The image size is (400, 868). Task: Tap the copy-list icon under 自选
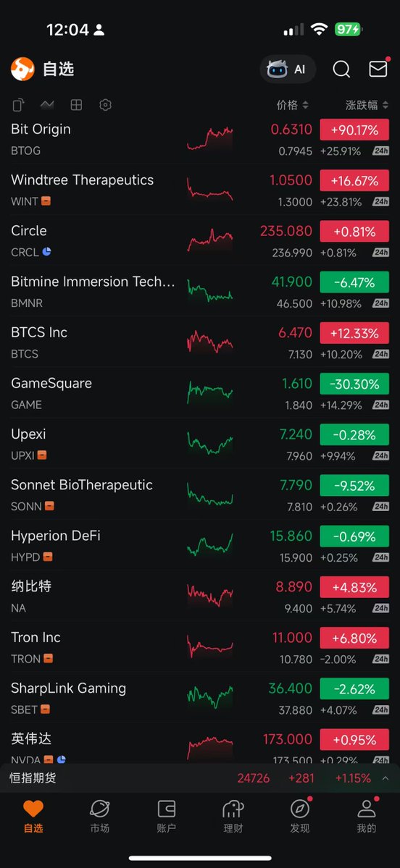pyautogui.click(x=19, y=105)
